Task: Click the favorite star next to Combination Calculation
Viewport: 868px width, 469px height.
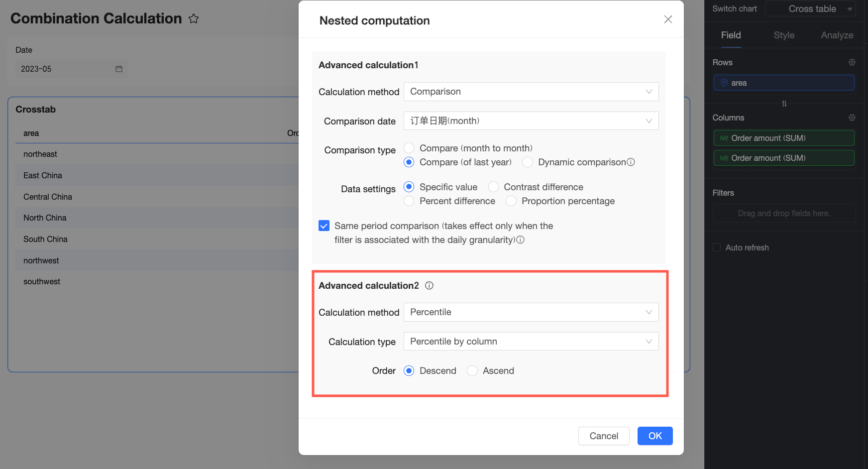Action: (194, 19)
